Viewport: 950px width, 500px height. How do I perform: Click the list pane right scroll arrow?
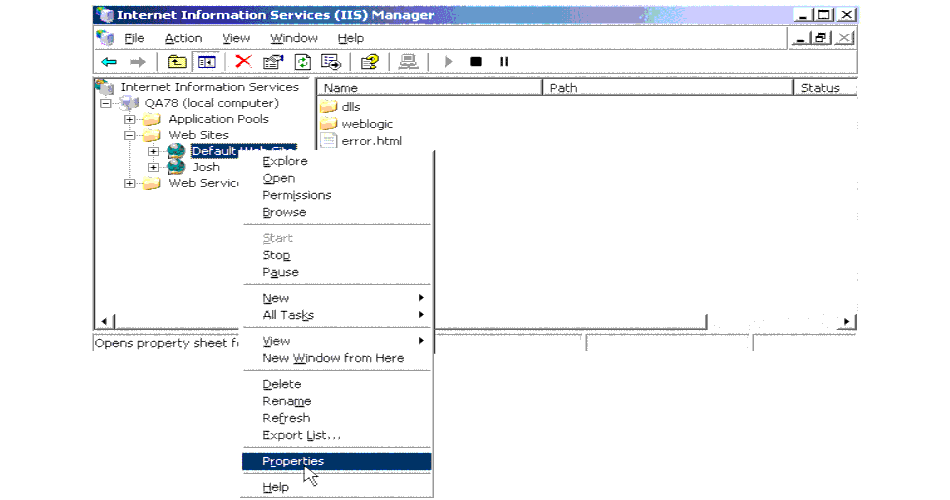click(x=847, y=321)
